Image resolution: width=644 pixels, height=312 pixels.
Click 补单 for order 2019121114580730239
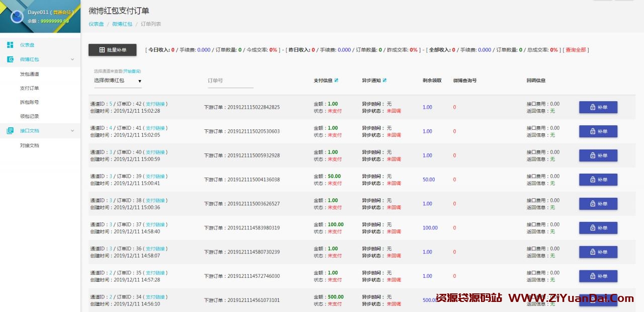598,252
